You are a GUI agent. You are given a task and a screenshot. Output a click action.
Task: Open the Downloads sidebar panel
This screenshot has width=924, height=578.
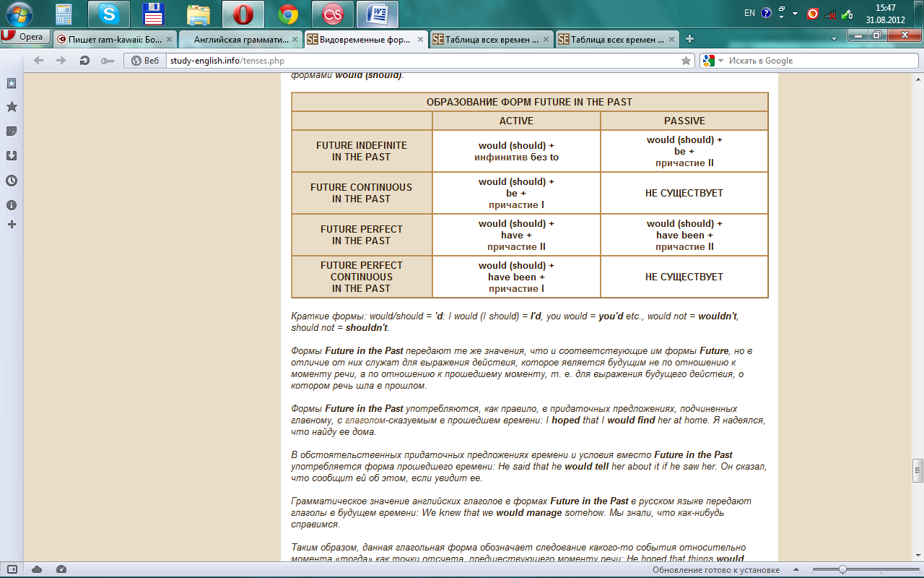(12, 155)
